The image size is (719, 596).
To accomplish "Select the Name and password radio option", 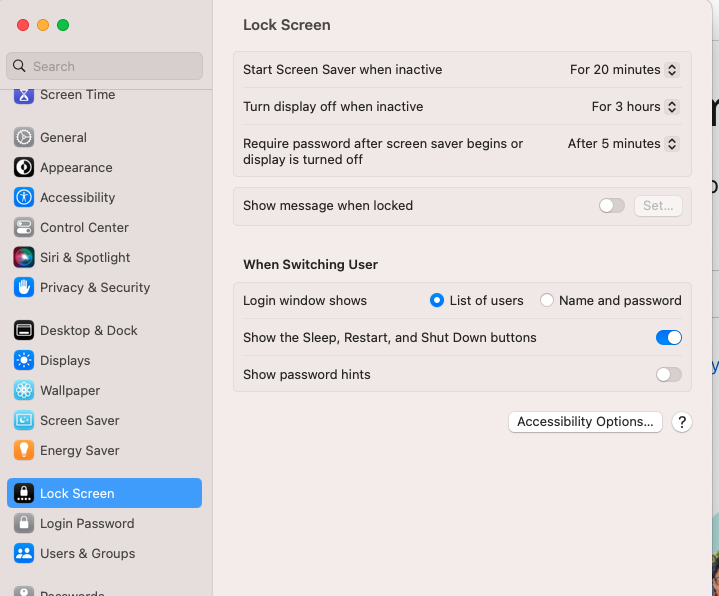I will tap(547, 301).
